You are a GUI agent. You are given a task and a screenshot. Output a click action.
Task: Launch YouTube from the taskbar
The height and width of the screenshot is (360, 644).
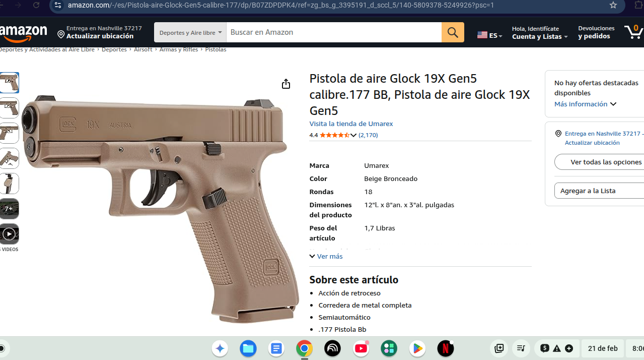[361, 348]
